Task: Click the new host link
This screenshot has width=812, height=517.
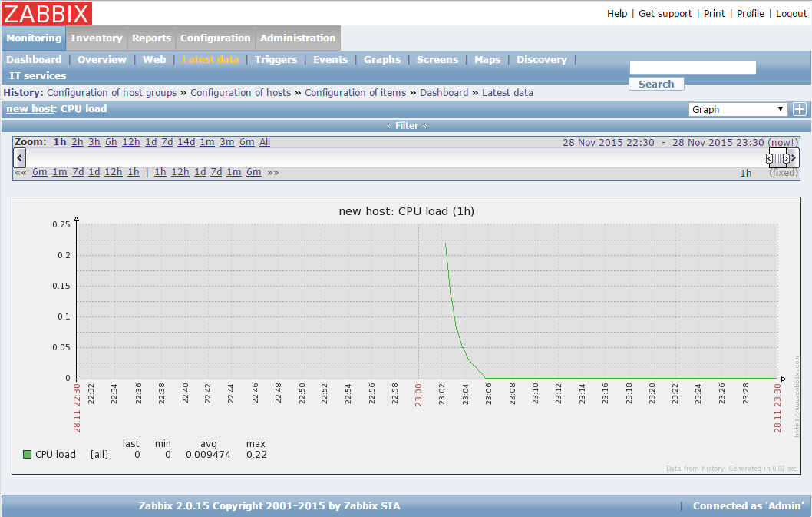Action: tap(31, 108)
